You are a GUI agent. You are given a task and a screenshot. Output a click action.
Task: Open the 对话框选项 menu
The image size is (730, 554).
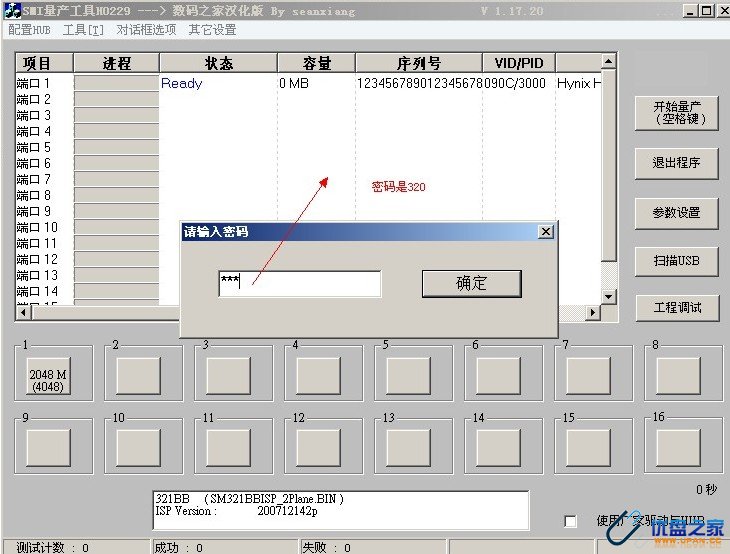click(146, 30)
